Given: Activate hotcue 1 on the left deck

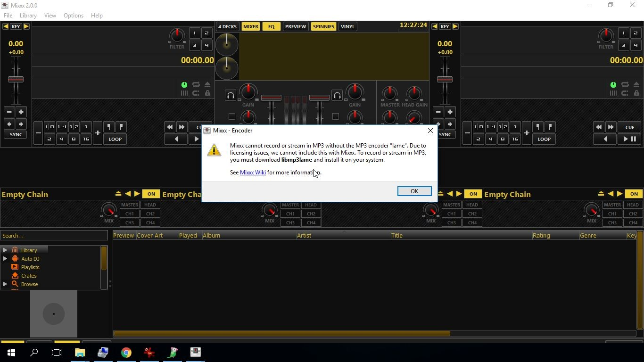Looking at the screenshot, I should point(194,33).
